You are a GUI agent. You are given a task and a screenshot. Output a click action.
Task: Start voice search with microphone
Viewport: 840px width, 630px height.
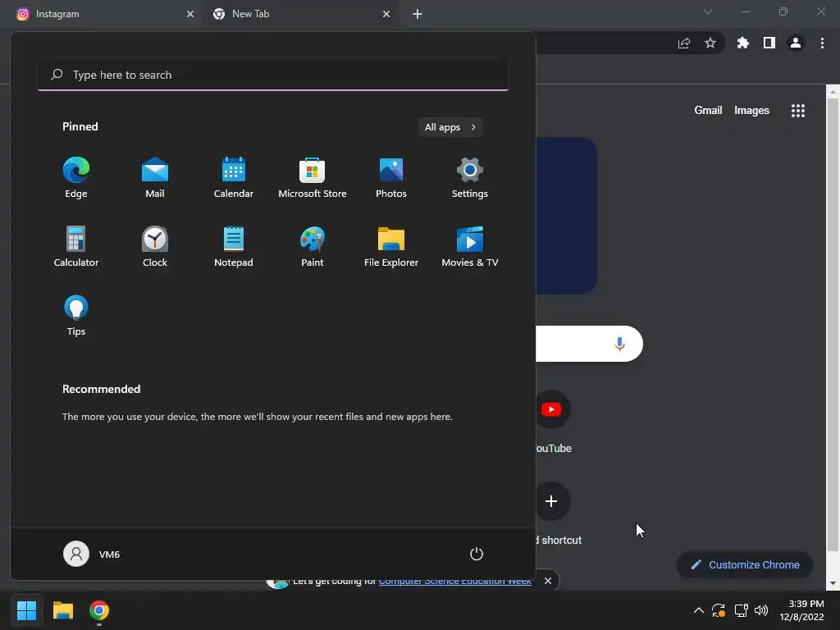(620, 344)
